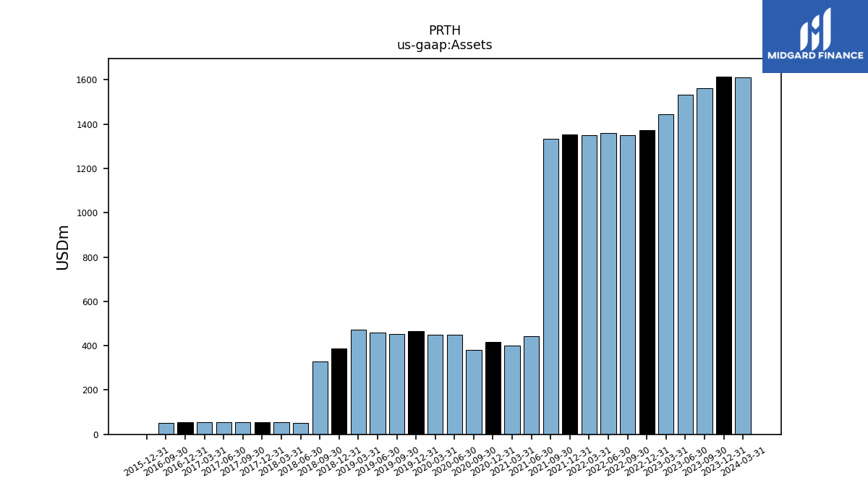The image size is (868, 488).
Task: Click the bar for 2023-03-31
Action: point(666,274)
